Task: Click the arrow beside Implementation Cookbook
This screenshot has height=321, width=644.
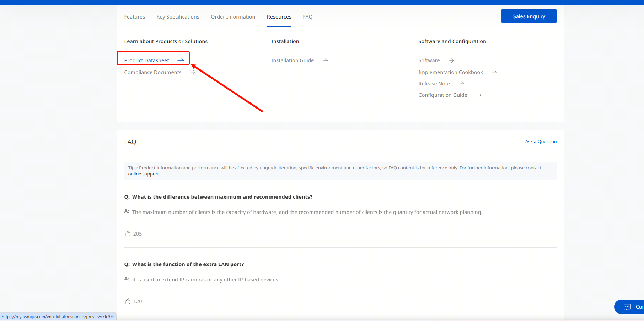Action: point(494,72)
